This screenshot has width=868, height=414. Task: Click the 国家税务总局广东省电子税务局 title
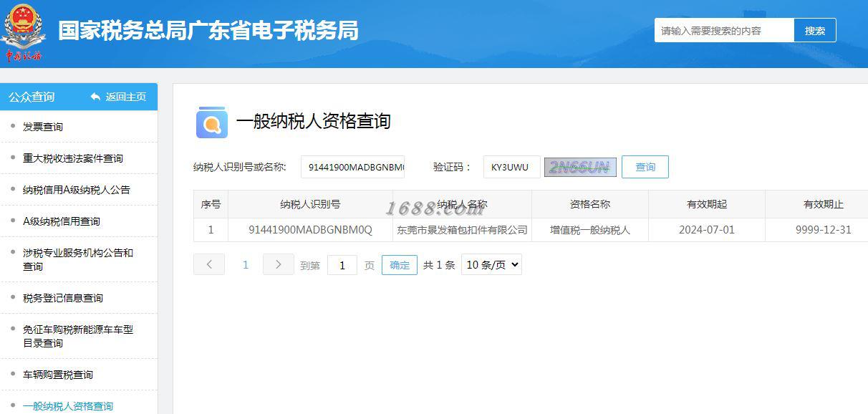(x=208, y=30)
